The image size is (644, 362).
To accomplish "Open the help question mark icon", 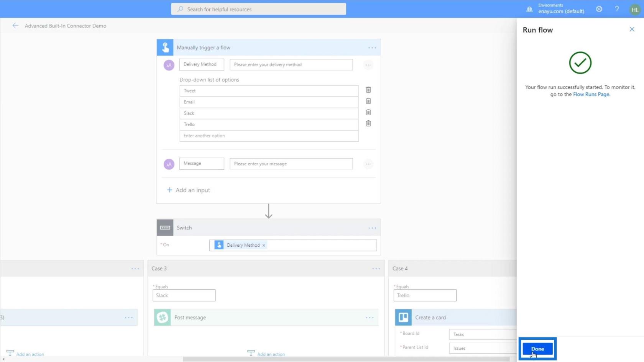I will pos(617,9).
